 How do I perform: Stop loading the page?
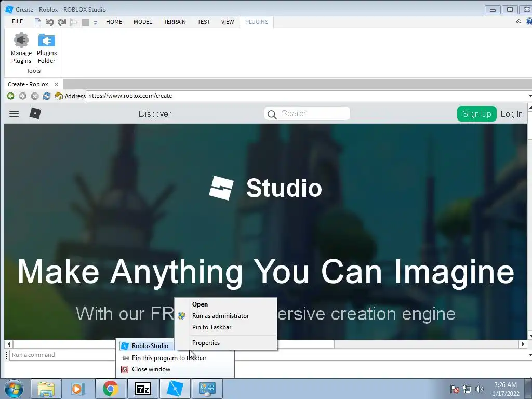[35, 96]
